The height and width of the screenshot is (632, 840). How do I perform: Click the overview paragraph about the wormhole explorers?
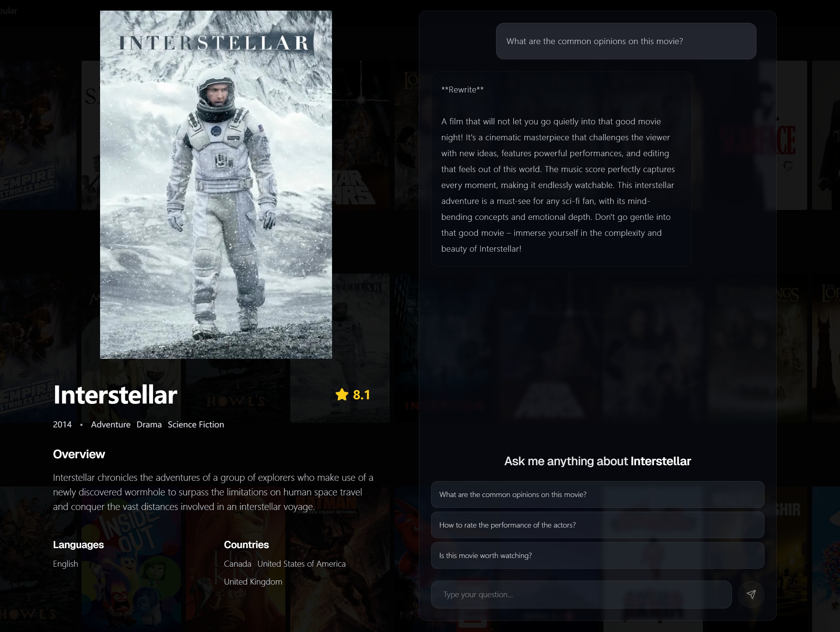(213, 492)
